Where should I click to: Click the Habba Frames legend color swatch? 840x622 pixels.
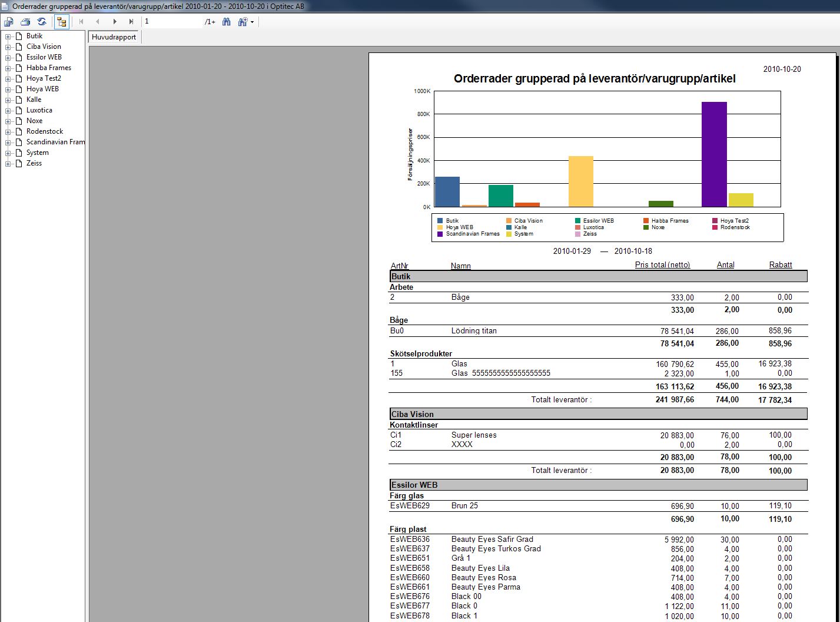646,221
